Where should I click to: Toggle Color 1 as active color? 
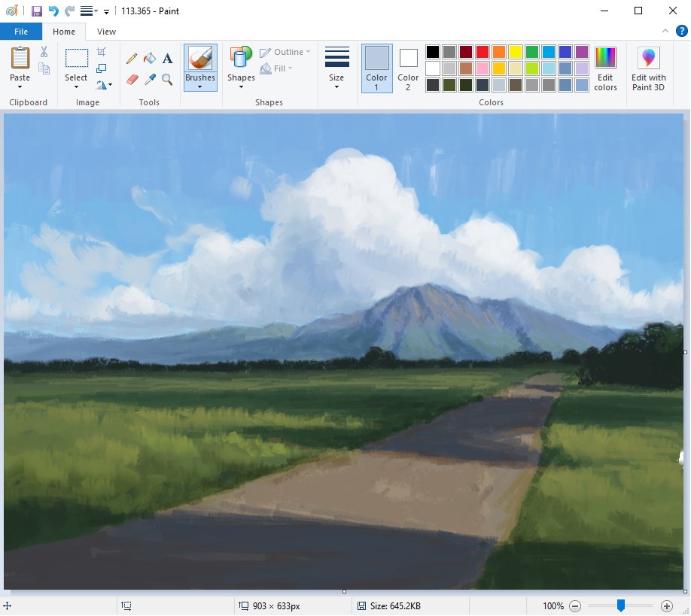click(377, 68)
